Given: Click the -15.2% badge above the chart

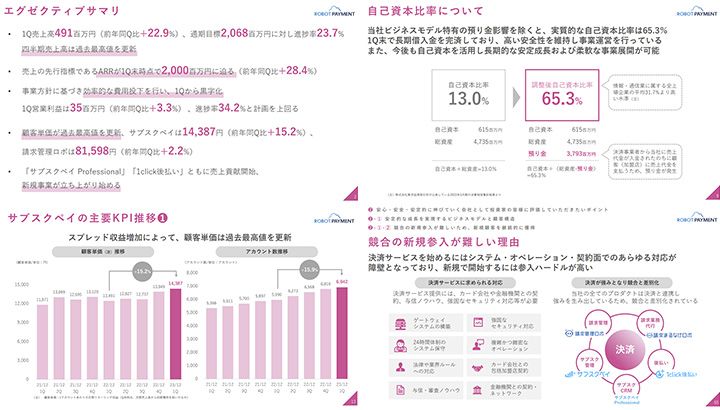Looking at the screenshot, I should (143, 269).
